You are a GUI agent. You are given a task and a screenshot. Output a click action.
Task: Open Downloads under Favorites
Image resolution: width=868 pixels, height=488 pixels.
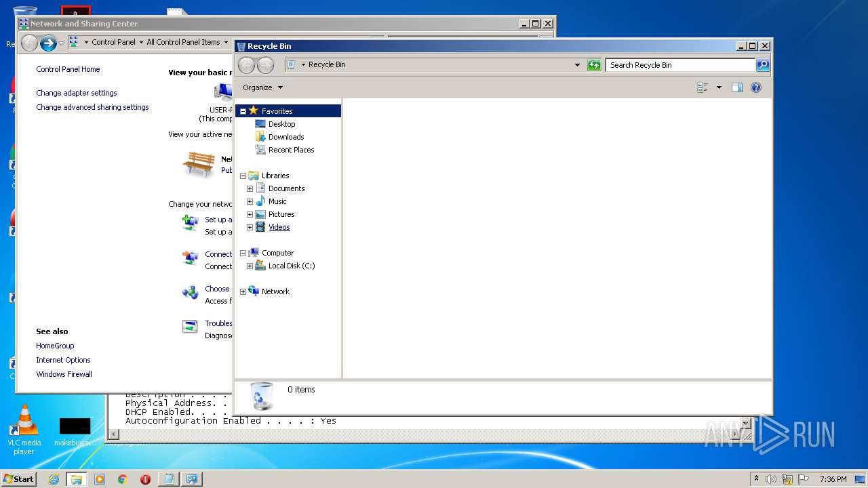286,137
